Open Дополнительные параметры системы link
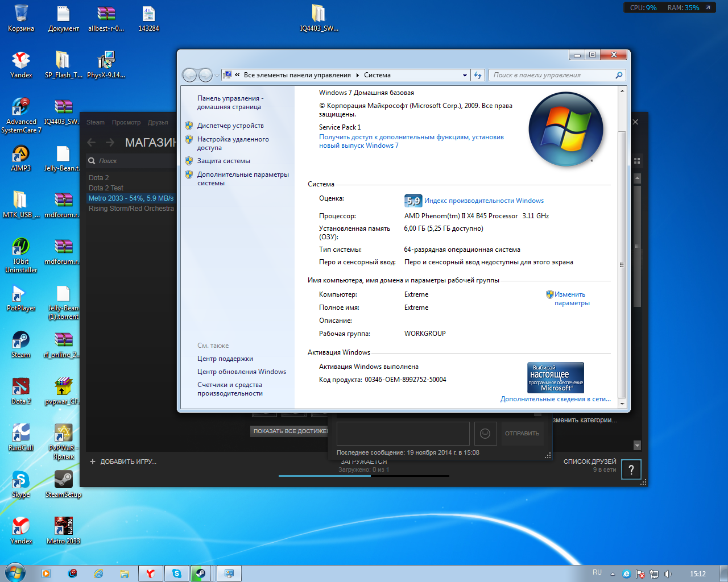 click(243, 178)
